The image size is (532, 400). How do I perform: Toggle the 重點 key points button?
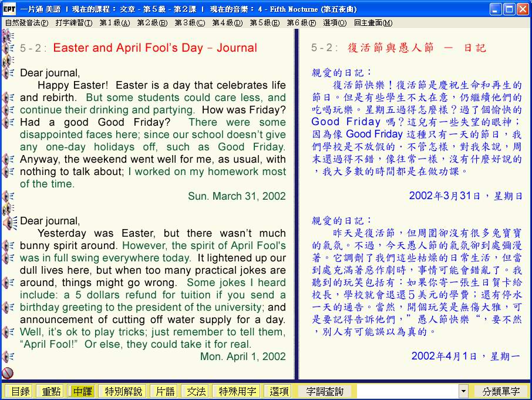click(x=49, y=391)
